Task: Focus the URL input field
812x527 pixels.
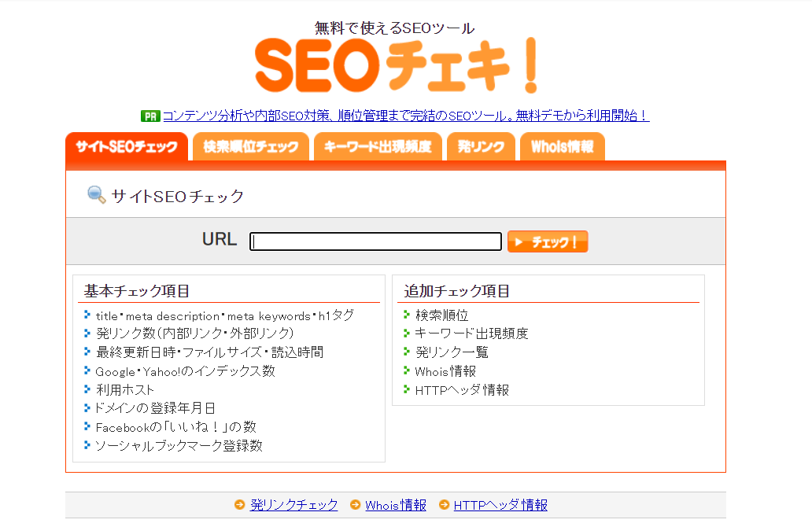Action: pos(375,241)
